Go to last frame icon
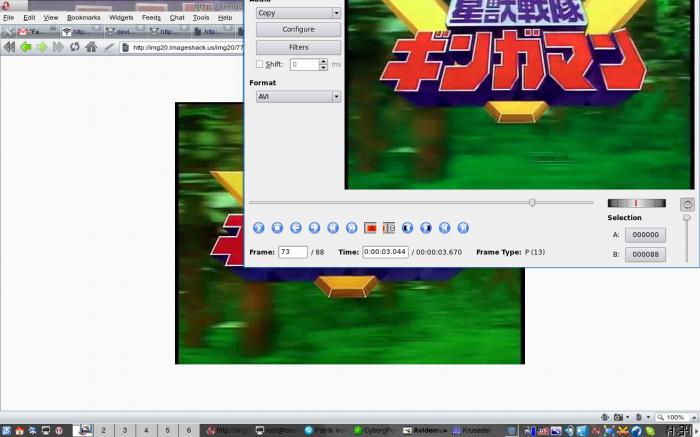The image size is (700, 437). (x=463, y=228)
